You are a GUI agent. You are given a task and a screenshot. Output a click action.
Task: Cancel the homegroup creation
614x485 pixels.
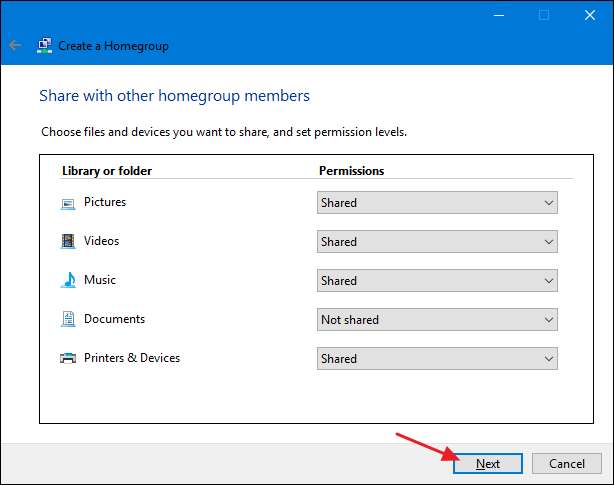(x=566, y=464)
